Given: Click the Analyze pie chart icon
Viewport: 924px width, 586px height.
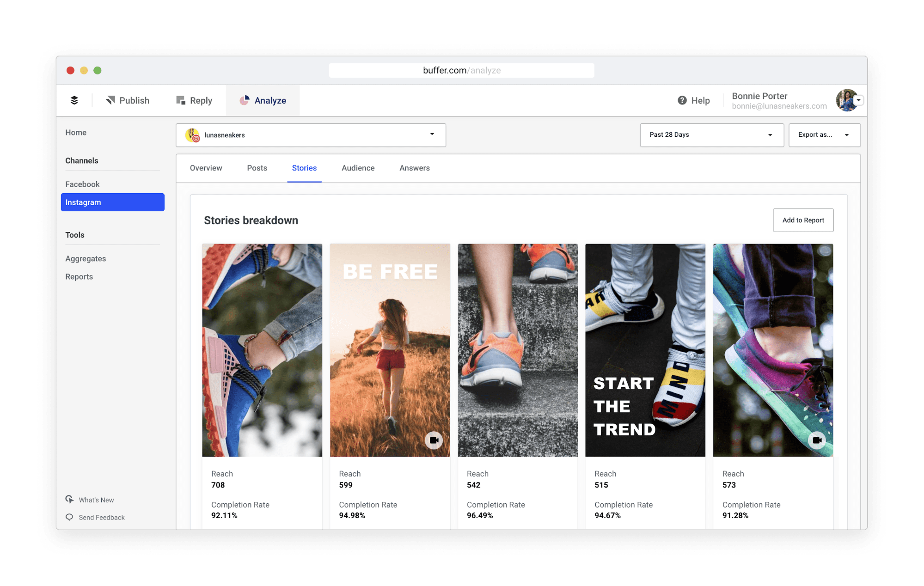Looking at the screenshot, I should pyautogui.click(x=245, y=100).
